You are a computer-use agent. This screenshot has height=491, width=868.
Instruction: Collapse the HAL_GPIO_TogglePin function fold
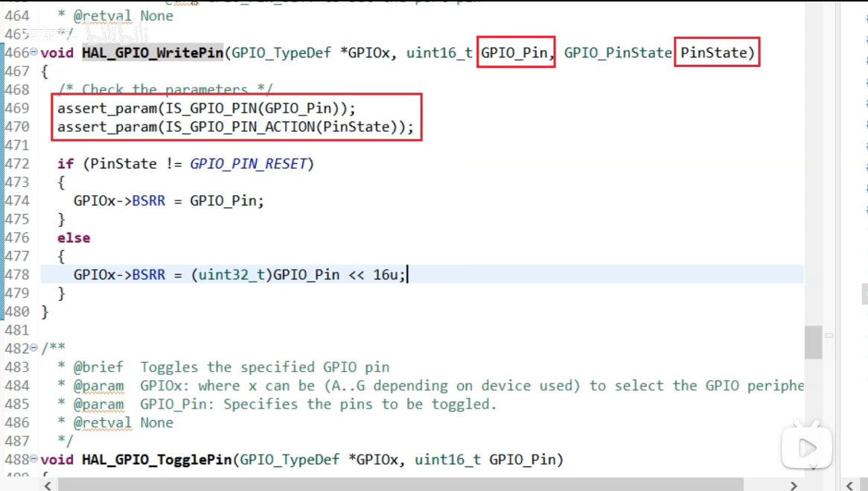click(33, 460)
